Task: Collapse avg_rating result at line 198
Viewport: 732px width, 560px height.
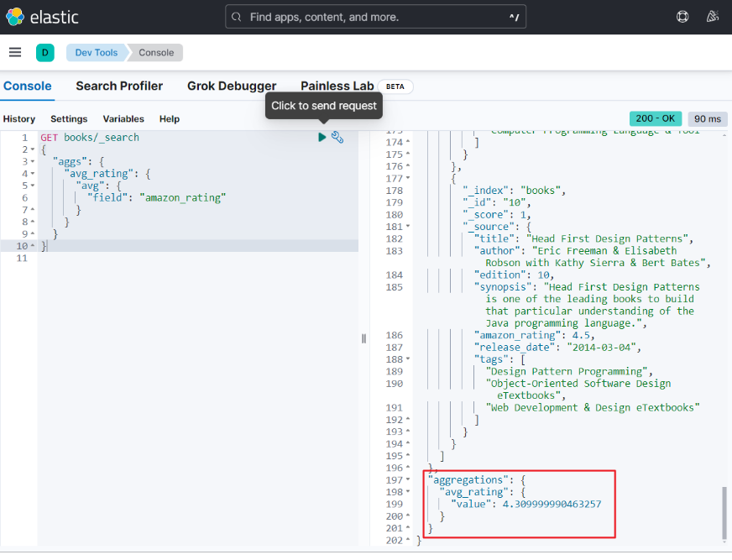Action: coord(408,492)
